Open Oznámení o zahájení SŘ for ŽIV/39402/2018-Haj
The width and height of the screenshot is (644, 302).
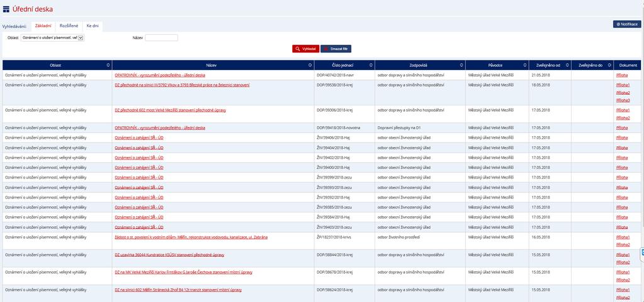click(139, 158)
